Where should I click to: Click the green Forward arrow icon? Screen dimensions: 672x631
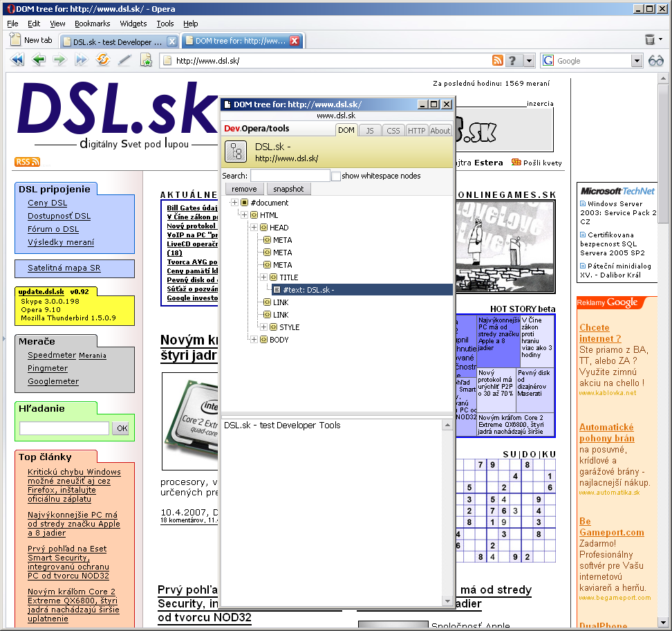60,60
